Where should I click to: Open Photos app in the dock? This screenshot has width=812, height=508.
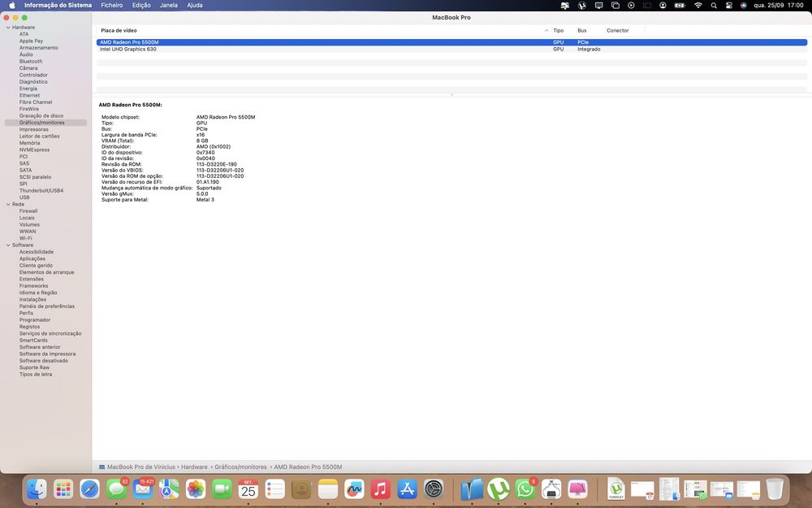(x=195, y=488)
